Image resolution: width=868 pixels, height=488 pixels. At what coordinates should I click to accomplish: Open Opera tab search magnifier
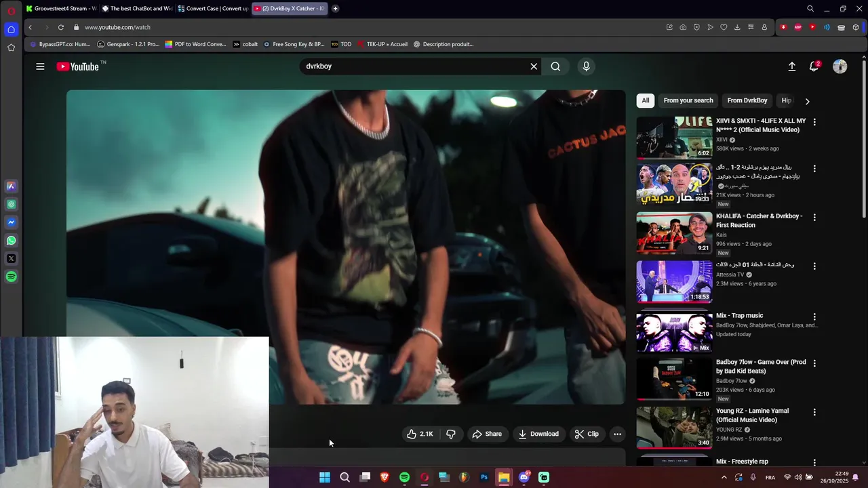coord(810,9)
